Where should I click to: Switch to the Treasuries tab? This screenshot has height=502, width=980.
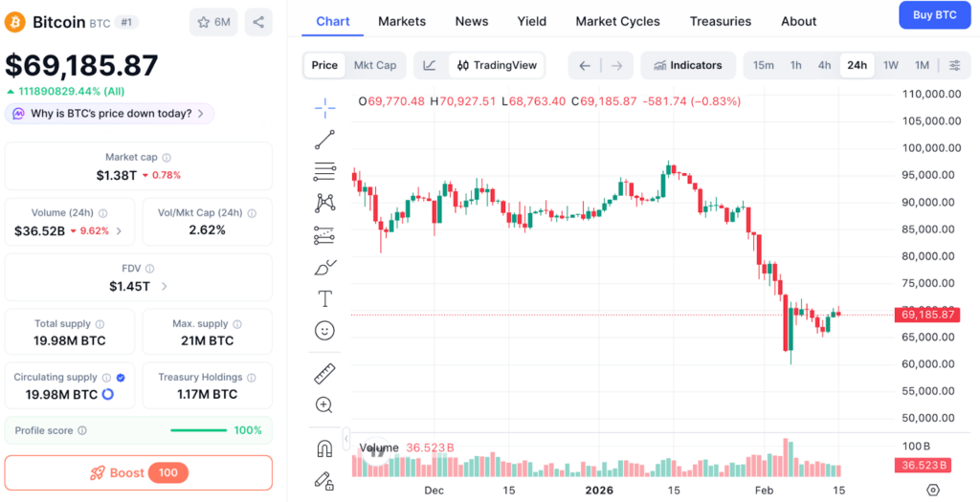720,21
